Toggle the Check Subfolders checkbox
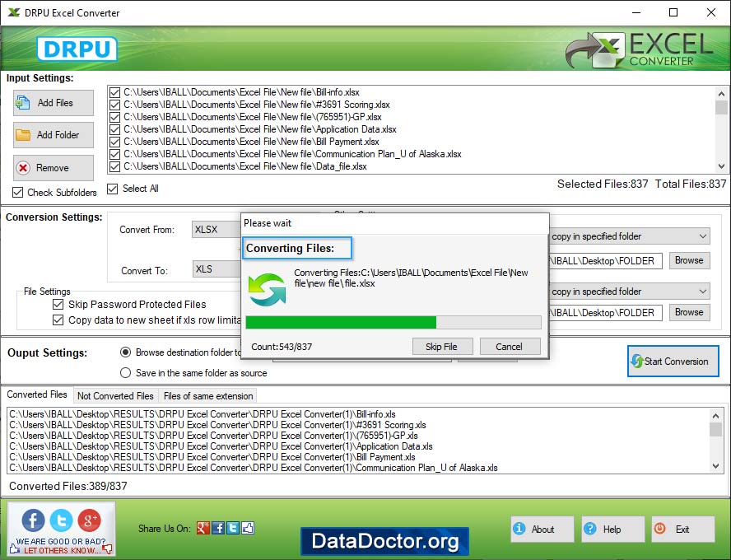This screenshot has width=731, height=560. click(x=18, y=192)
